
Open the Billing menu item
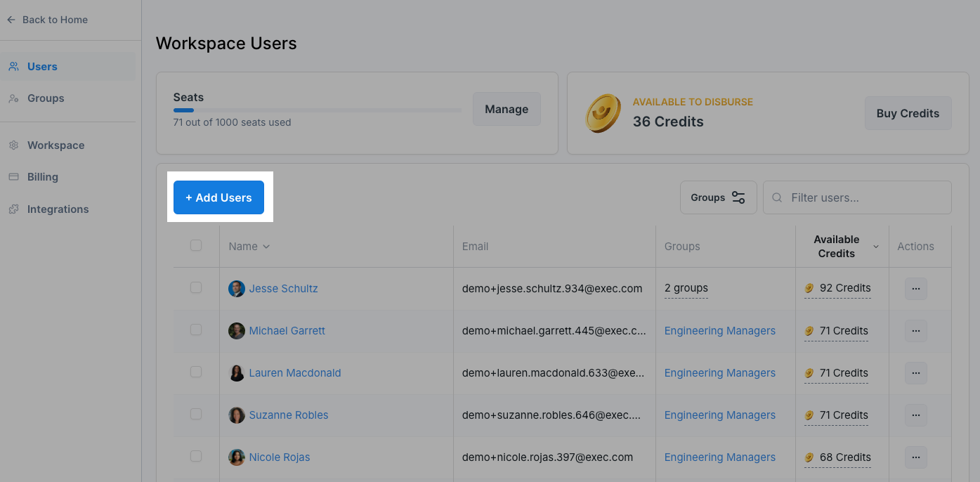coord(68,177)
